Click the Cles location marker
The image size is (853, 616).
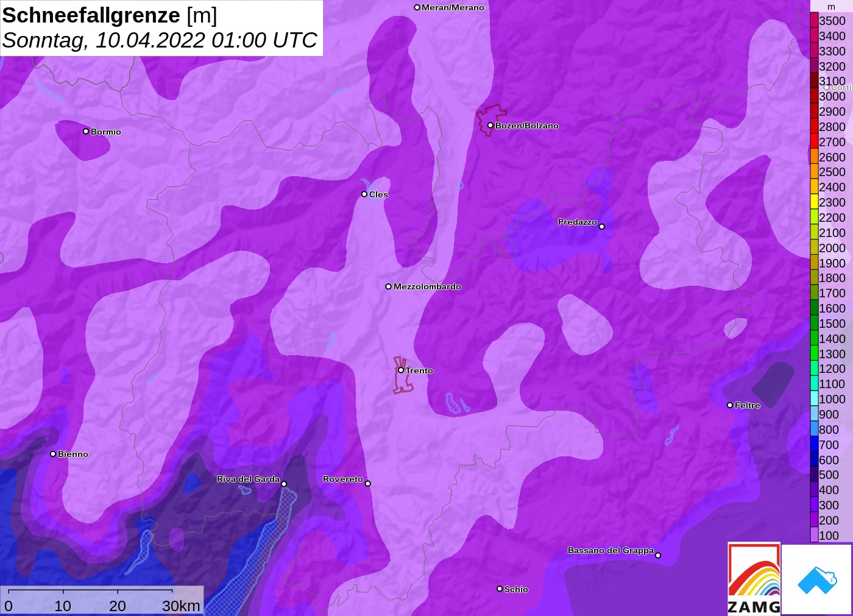[364, 194]
